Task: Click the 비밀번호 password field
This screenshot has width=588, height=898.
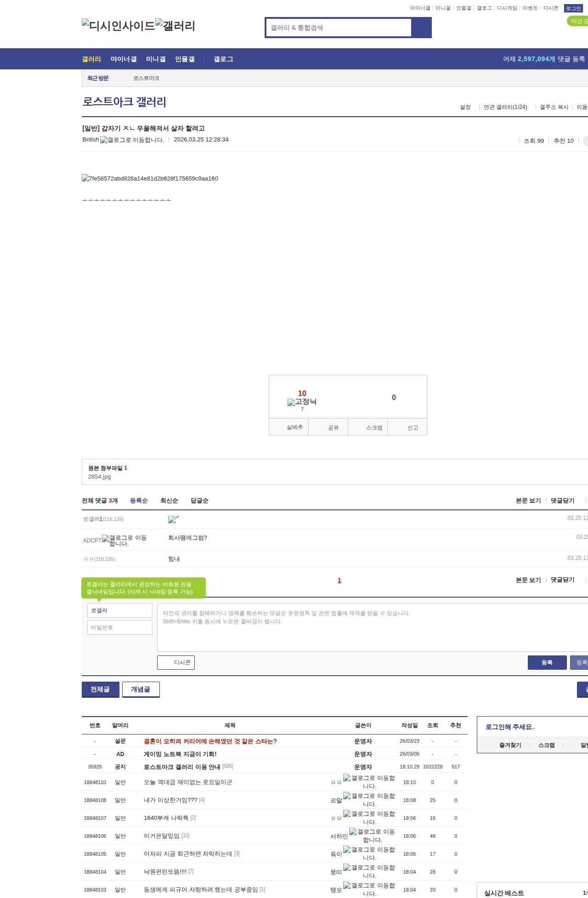Action: coord(120,627)
